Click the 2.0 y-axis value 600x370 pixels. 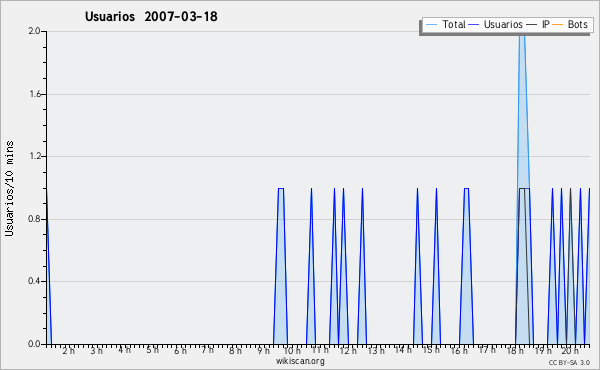coord(34,31)
